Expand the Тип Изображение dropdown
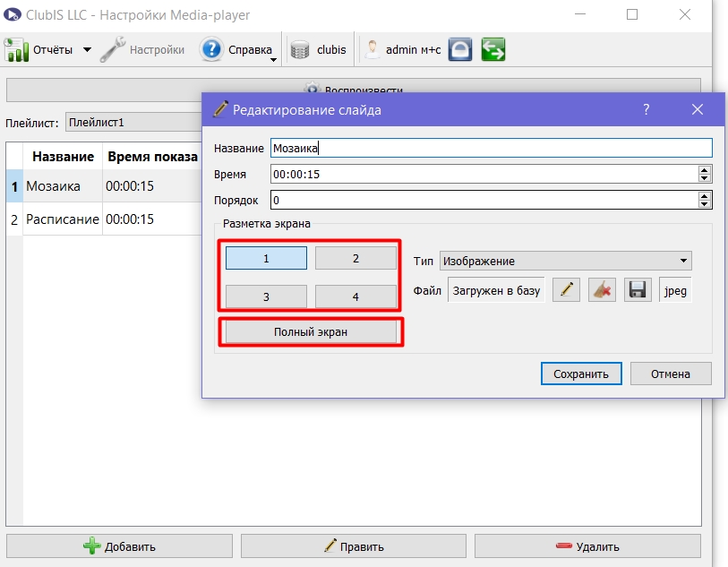The image size is (728, 567). pyautogui.click(x=566, y=261)
